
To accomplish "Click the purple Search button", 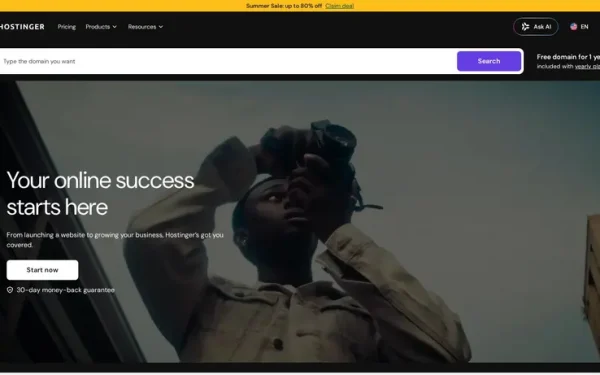I will [489, 61].
